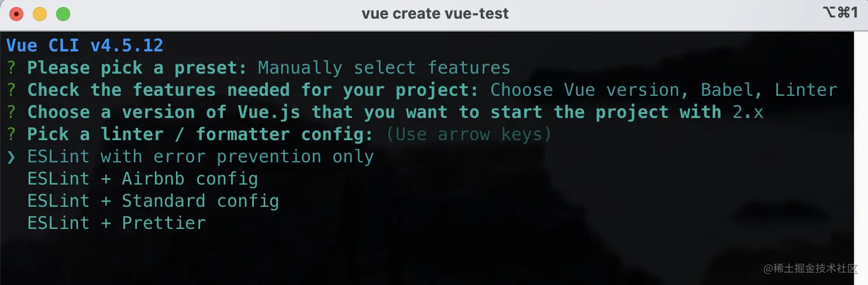
Task: Click the green maximize window button
Action: (x=63, y=14)
